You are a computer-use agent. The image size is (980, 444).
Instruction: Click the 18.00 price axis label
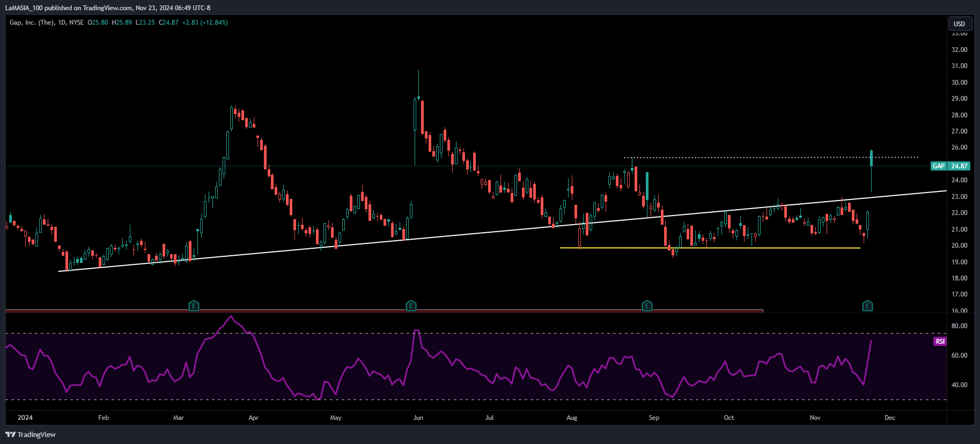[959, 278]
